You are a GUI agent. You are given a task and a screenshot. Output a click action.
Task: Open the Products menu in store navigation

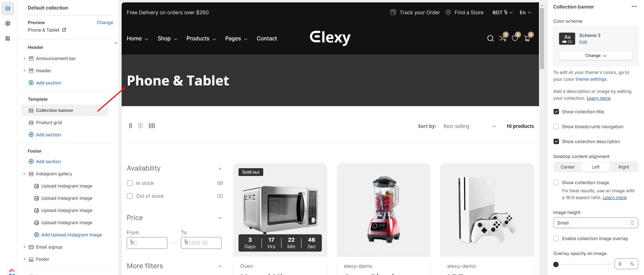coord(201,39)
